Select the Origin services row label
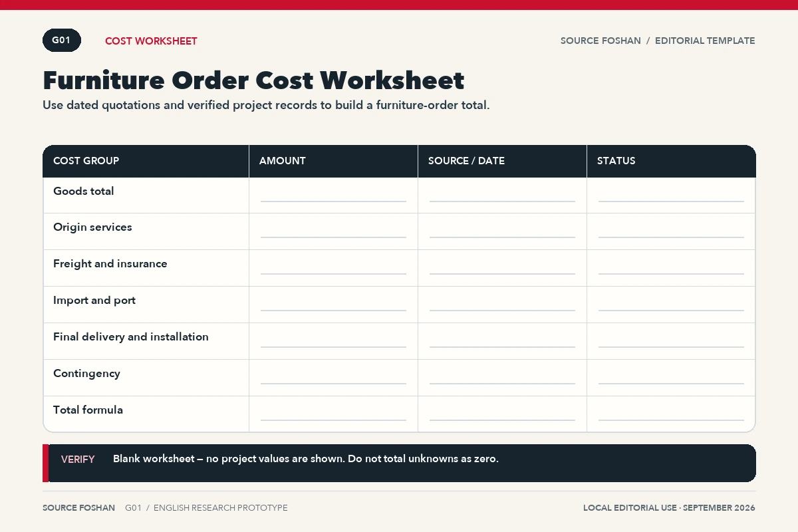The image size is (798, 532). [x=92, y=227]
